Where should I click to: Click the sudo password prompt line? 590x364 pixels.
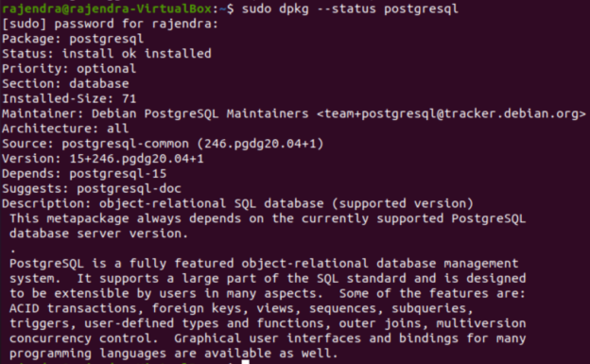[x=111, y=24]
